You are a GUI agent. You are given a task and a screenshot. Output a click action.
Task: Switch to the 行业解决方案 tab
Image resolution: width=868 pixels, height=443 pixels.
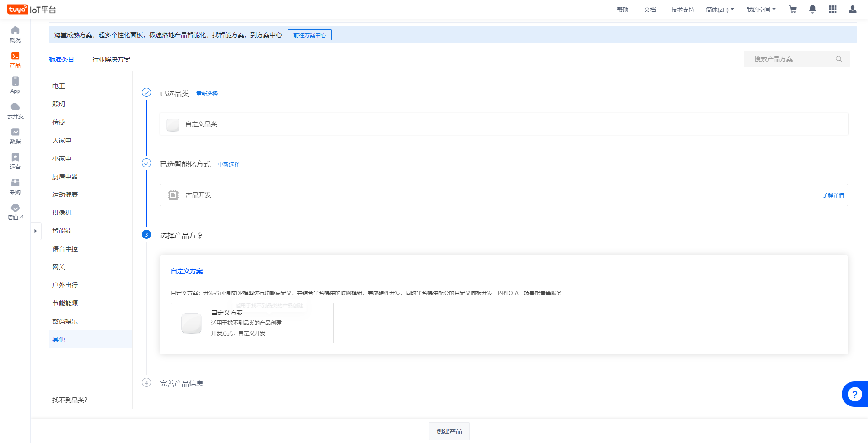coord(111,59)
